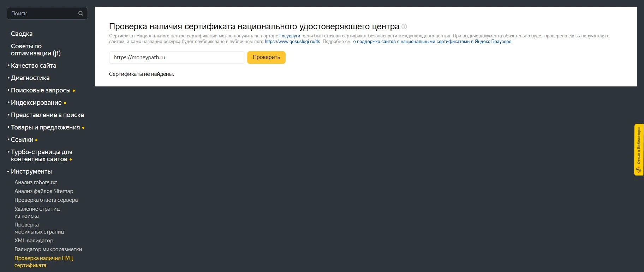Collapse the Инструменты menu
Screen dimensions: 644x272
pyautogui.click(x=31, y=171)
